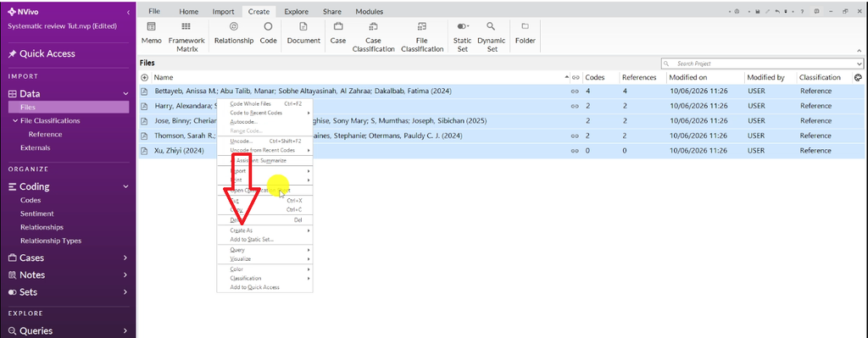This screenshot has width=868, height=338.
Task: Open the Visualize submenu in context menu
Action: pos(264,259)
